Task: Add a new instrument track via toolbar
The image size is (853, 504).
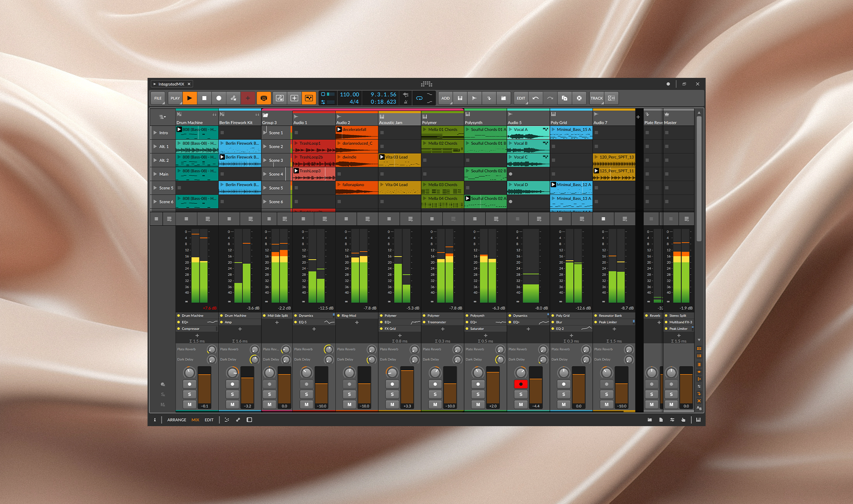Action: coord(460,98)
